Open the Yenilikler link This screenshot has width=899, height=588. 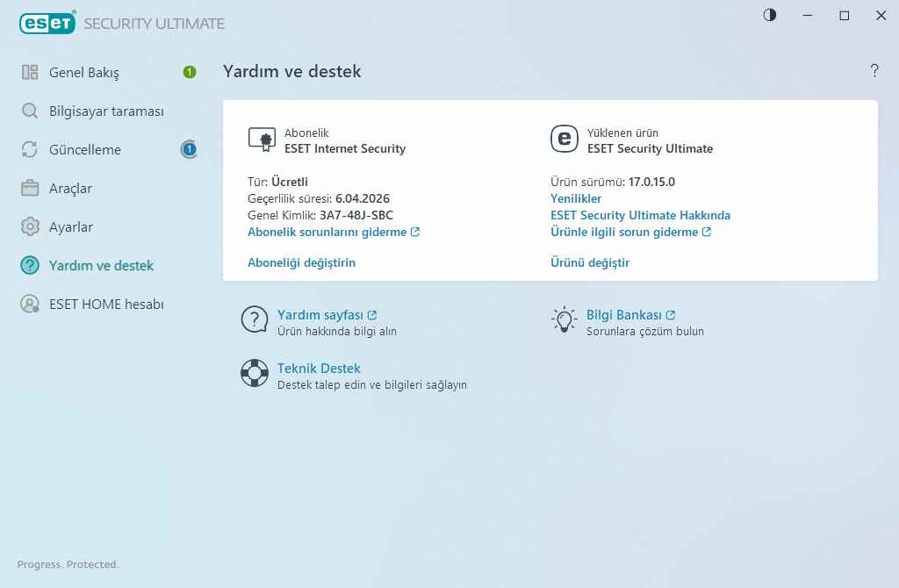575,198
